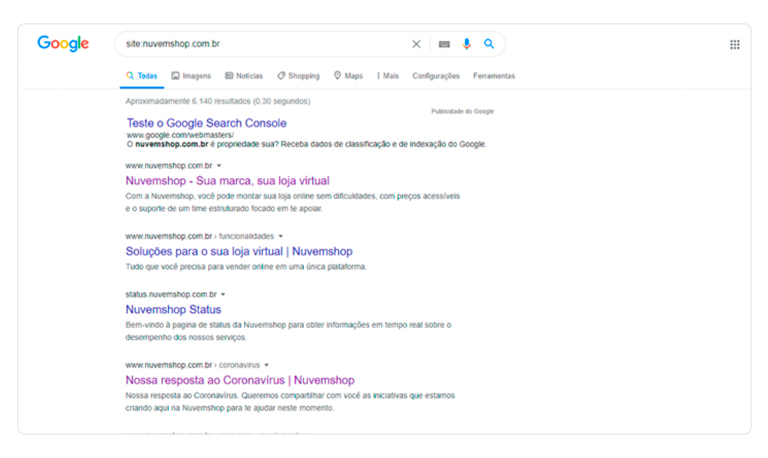The image size is (768, 458).
Task: Click the Publicidade do Google label
Action: click(462, 111)
